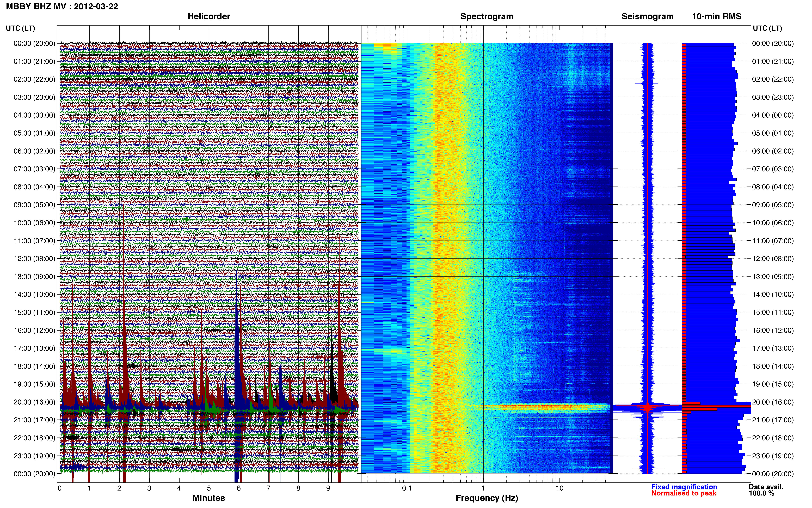
Task: Click left time label '14:00 (10:00)'
Action: (x=34, y=294)
